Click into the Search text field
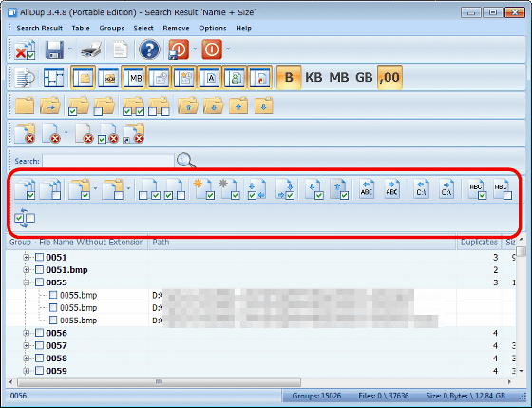 click(108, 161)
